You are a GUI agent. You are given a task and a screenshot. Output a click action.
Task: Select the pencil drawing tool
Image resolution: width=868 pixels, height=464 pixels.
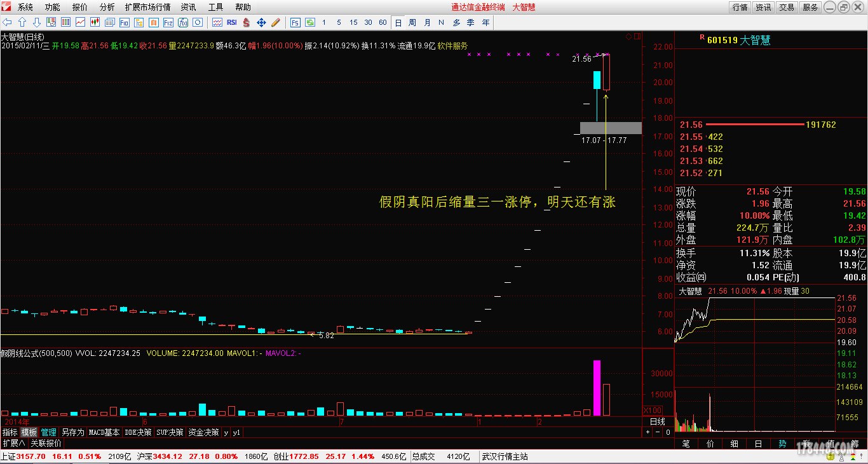pyautogui.click(x=276, y=22)
